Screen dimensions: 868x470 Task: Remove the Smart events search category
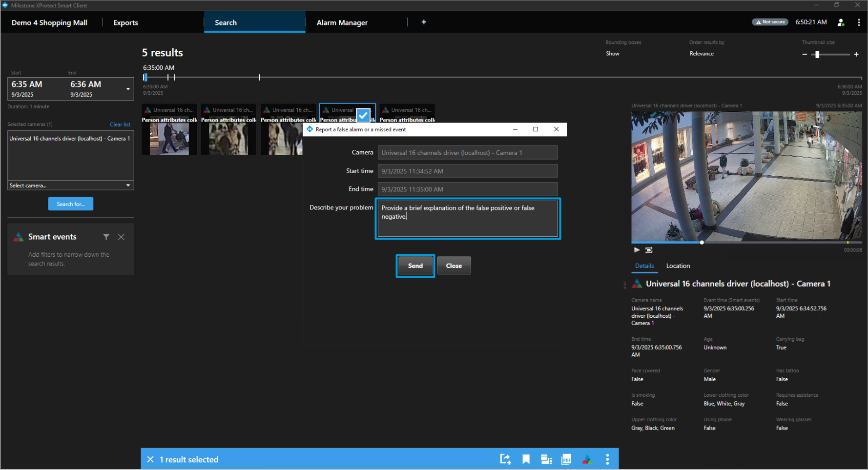(121, 237)
